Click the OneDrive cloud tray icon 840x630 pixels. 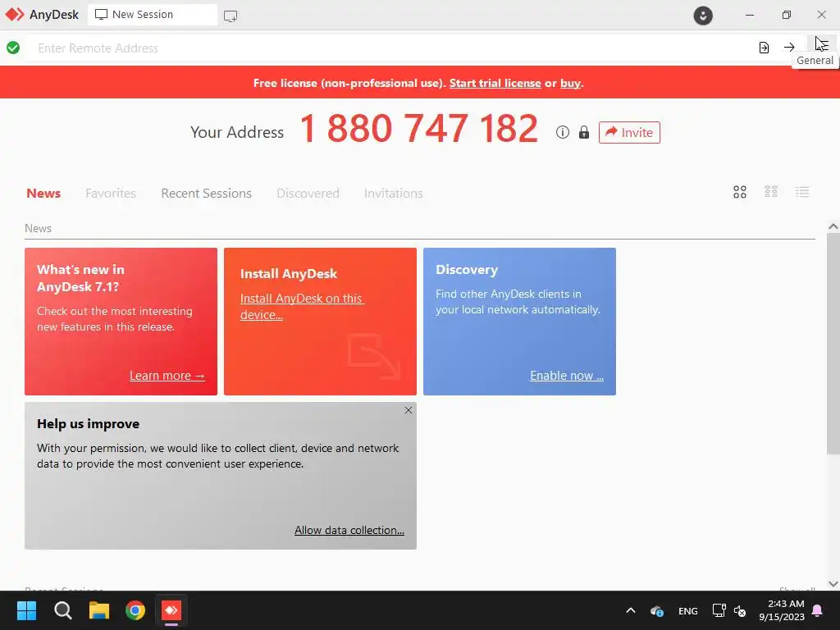[657, 610]
